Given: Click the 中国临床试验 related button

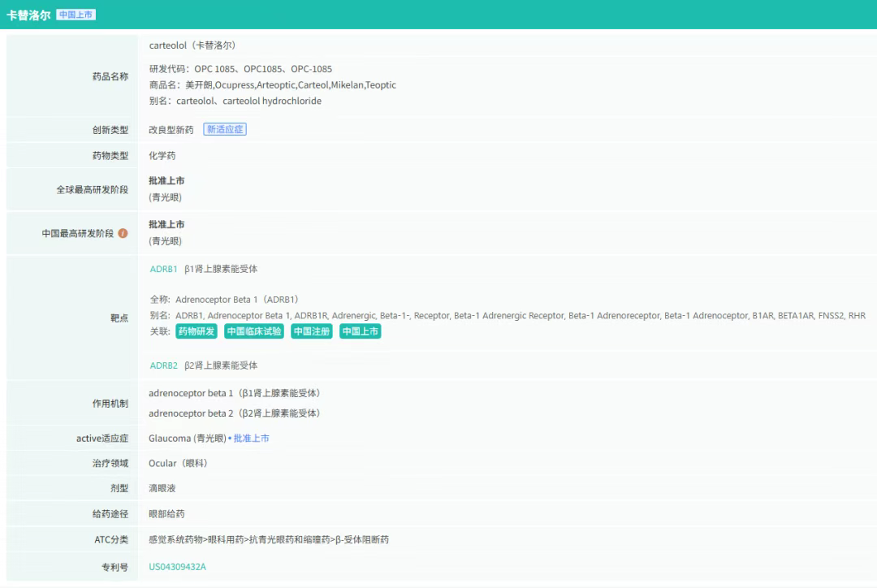Looking at the screenshot, I should [x=254, y=331].
